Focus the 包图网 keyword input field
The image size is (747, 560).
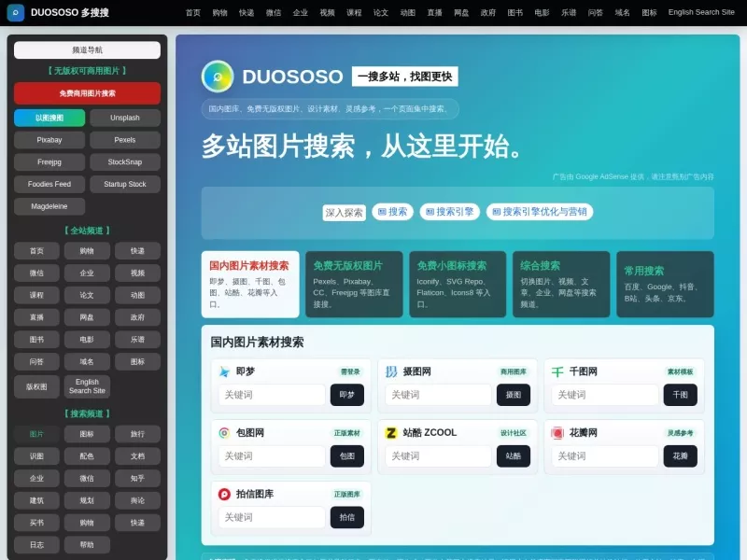point(272,456)
